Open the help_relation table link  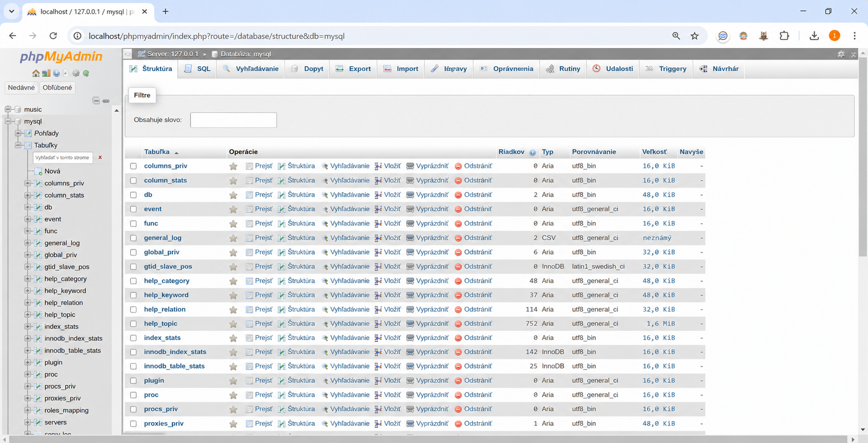[x=165, y=309]
